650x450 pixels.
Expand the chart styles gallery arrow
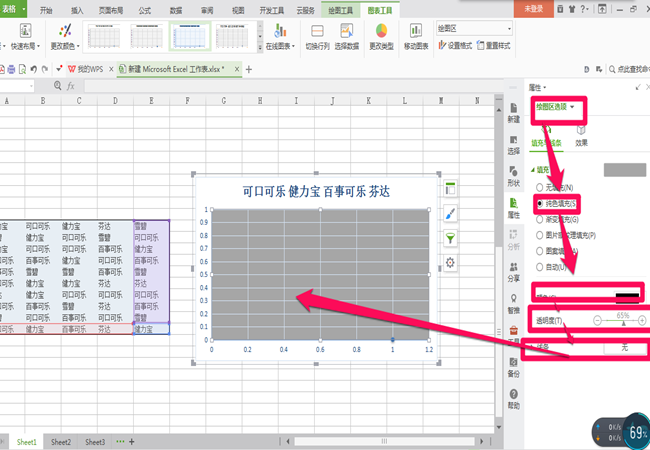pos(260,47)
